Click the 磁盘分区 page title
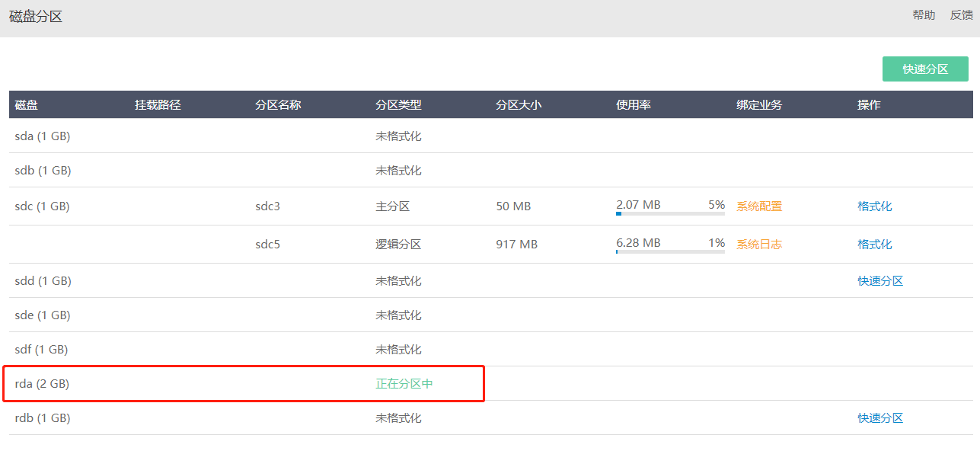 [36, 16]
